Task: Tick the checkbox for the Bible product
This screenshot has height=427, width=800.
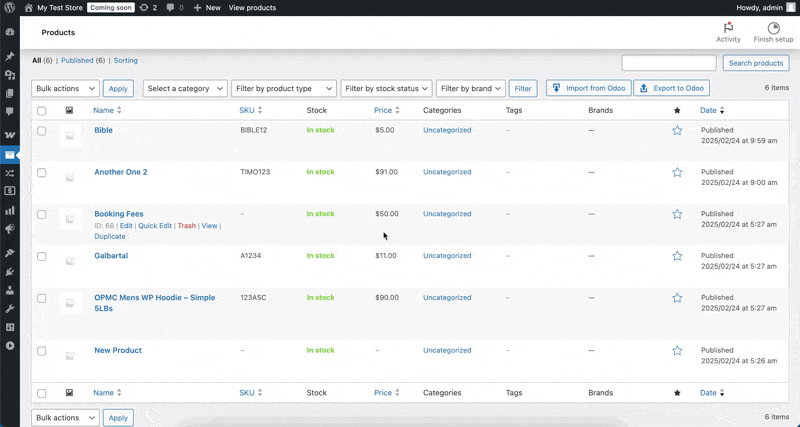Action: point(42,130)
